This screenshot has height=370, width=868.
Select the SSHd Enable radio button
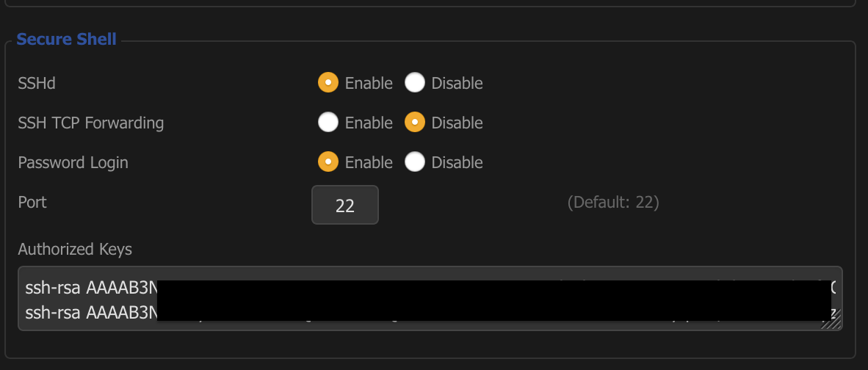pos(328,83)
